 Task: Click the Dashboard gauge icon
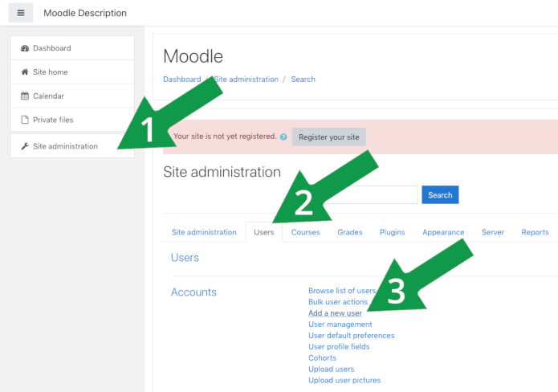click(25, 48)
